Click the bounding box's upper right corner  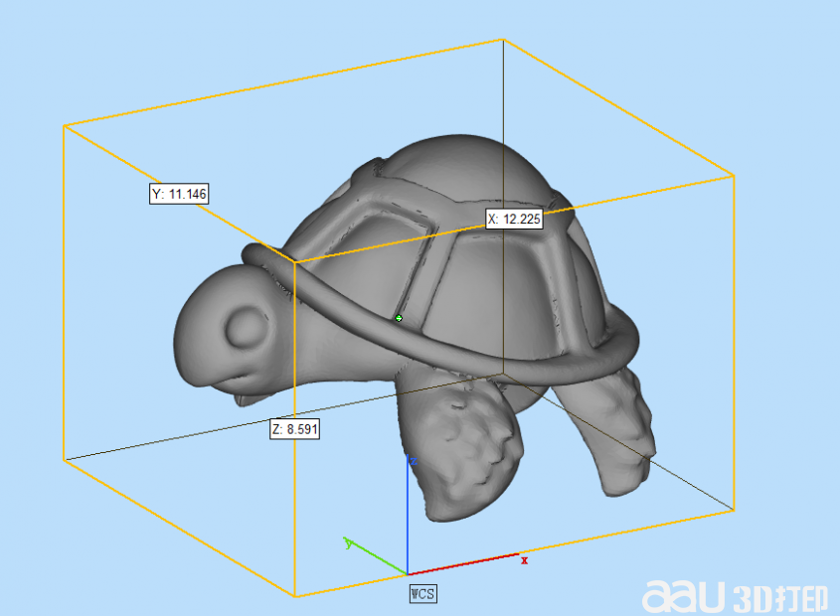734,176
